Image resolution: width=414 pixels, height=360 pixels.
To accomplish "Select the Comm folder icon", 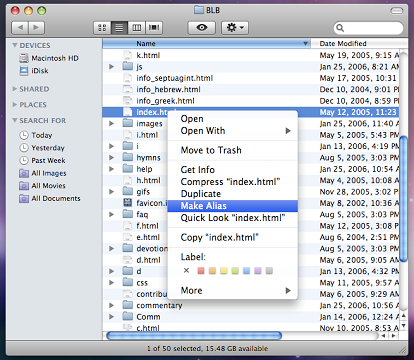I will coord(127,316).
